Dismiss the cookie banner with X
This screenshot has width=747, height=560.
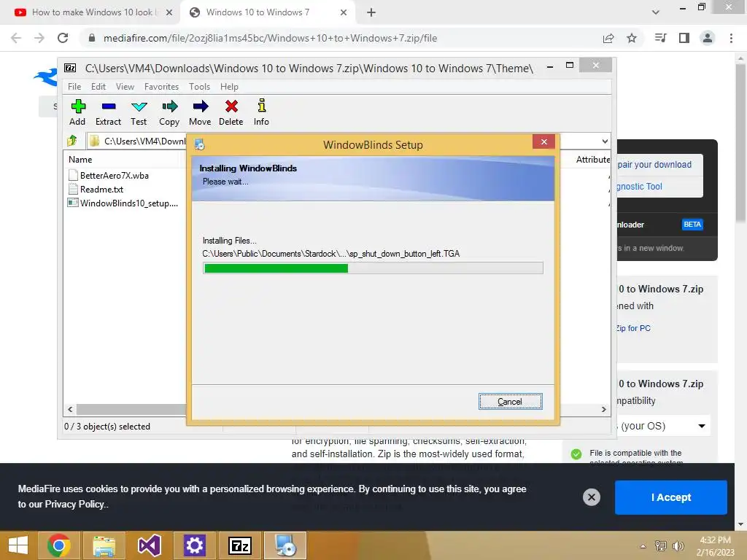[x=591, y=497]
